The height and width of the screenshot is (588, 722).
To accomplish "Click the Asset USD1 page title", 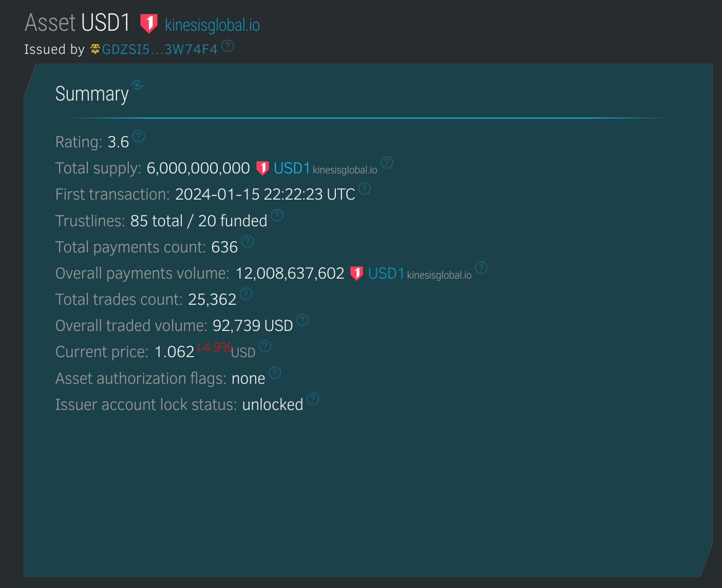I will pyautogui.click(x=78, y=23).
